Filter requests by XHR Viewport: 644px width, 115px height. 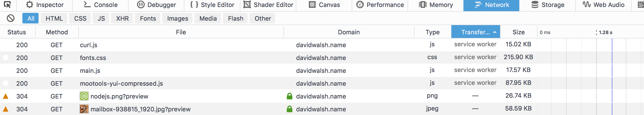tap(122, 18)
